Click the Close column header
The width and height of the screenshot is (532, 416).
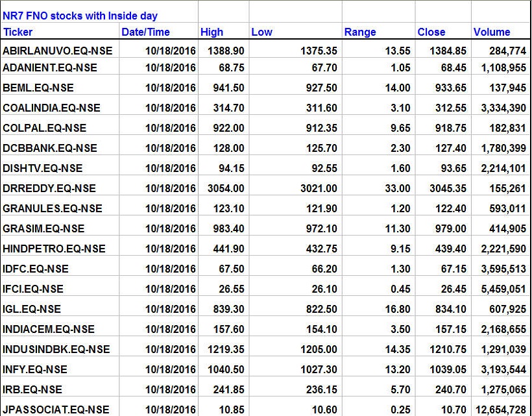tap(431, 32)
